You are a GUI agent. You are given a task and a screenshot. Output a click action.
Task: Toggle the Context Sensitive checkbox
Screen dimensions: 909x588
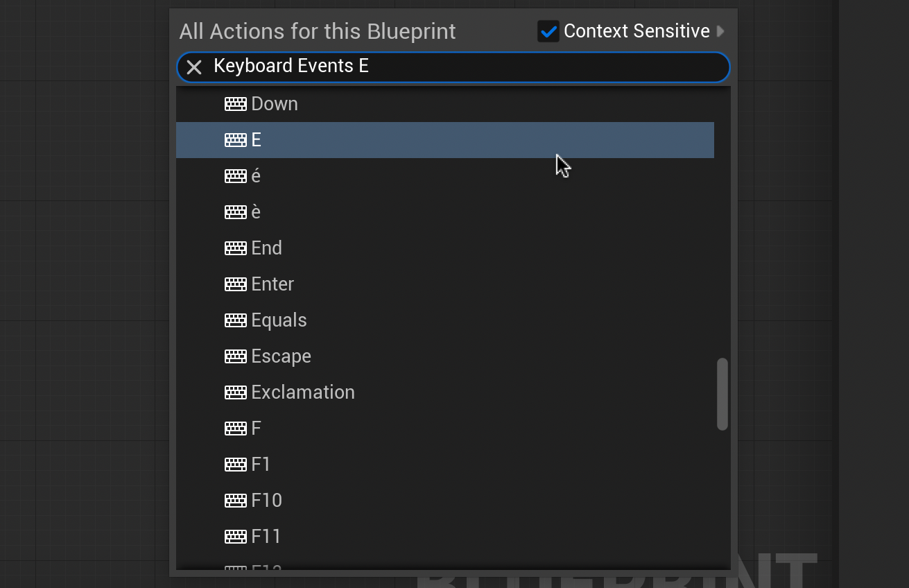(x=548, y=31)
